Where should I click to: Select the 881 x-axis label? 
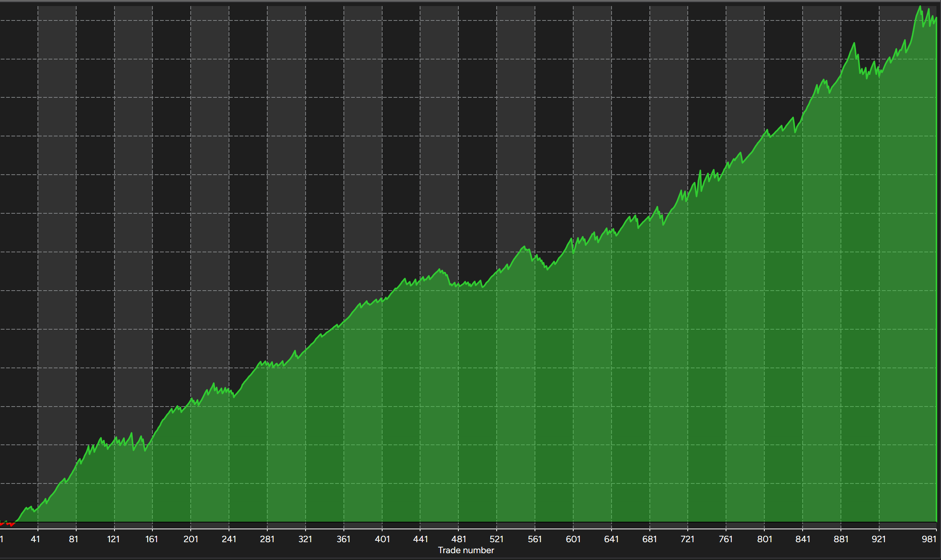point(841,539)
